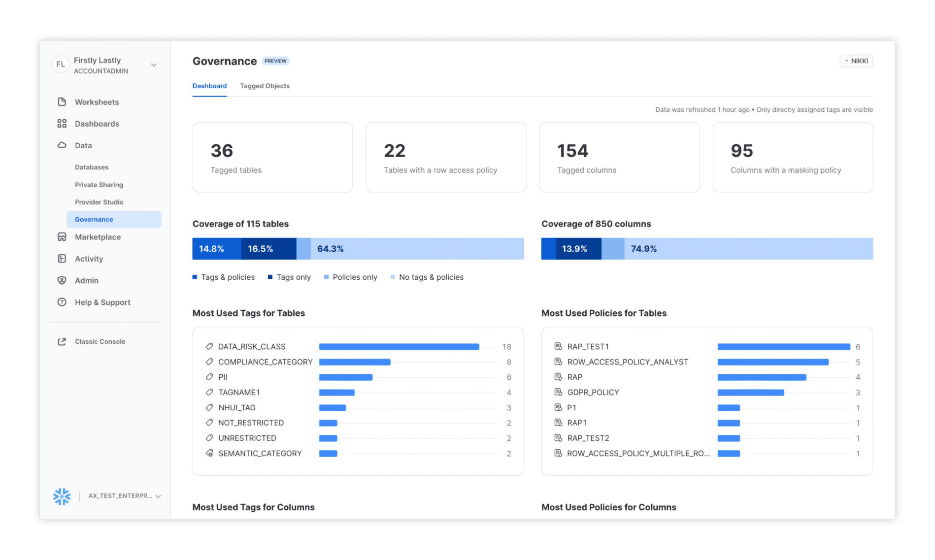Click the RAP_TEST1 policy row
Screen dimensions: 935x560
pos(588,347)
